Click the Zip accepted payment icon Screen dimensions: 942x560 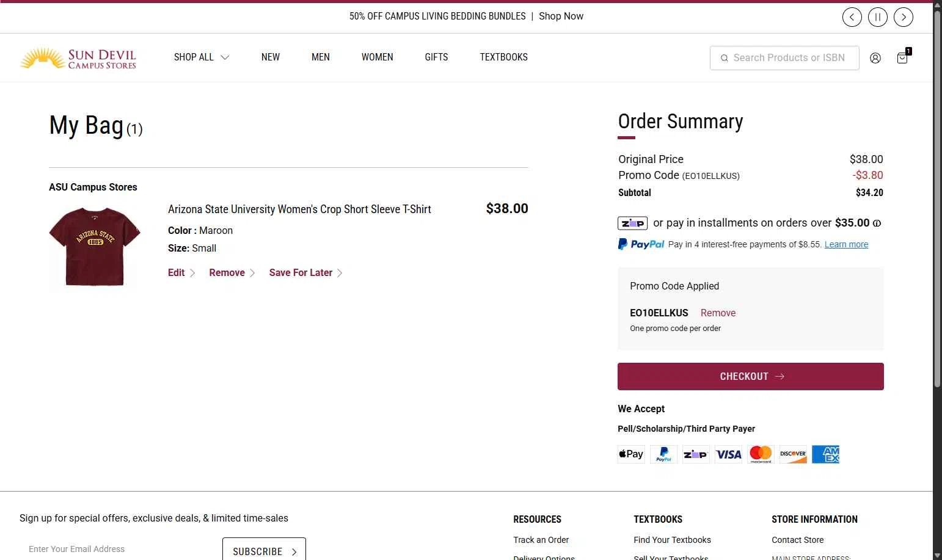(x=696, y=454)
